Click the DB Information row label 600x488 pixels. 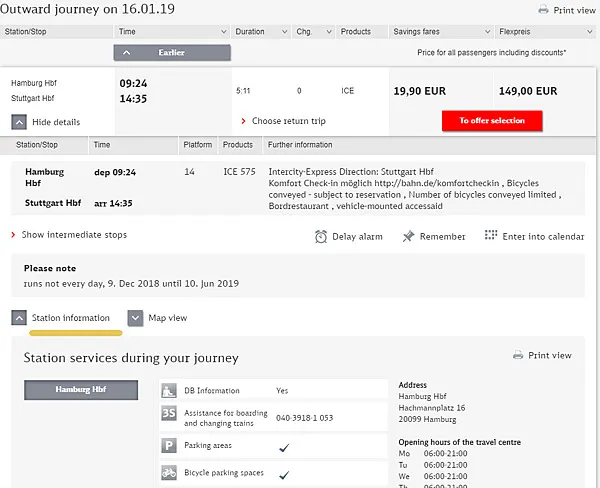pos(212,391)
